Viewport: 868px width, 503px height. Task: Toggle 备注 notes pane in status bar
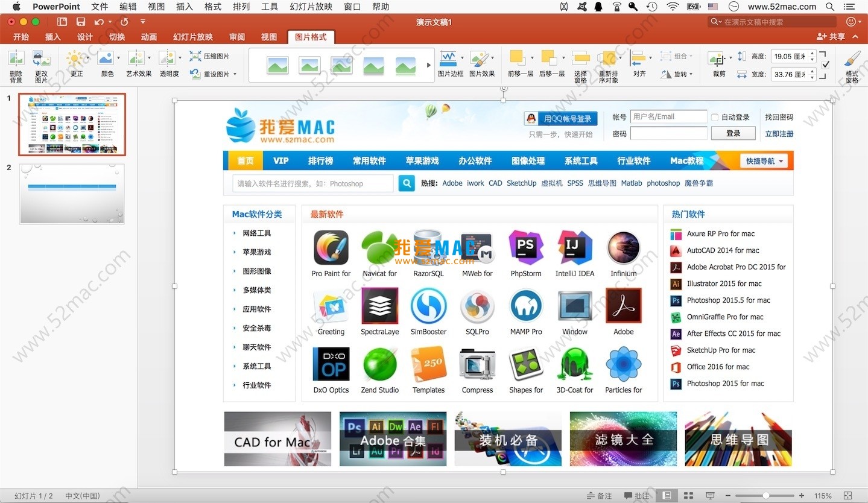(x=600, y=496)
